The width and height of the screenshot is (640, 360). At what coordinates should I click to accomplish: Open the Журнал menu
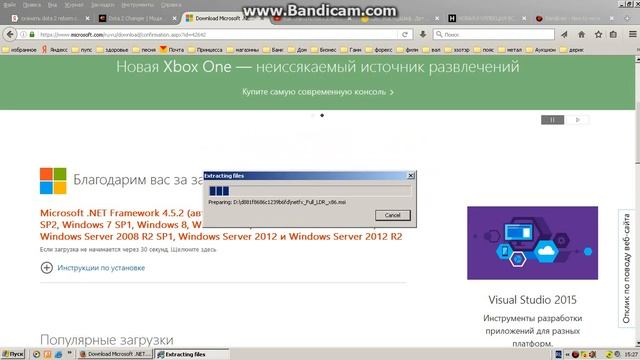point(73,5)
